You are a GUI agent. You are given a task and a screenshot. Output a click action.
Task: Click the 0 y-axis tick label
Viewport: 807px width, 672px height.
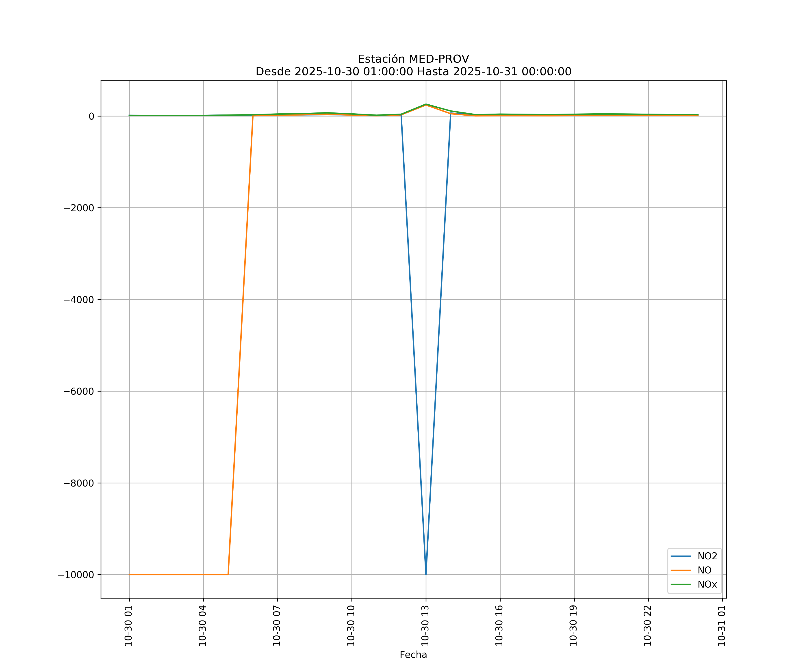click(91, 116)
